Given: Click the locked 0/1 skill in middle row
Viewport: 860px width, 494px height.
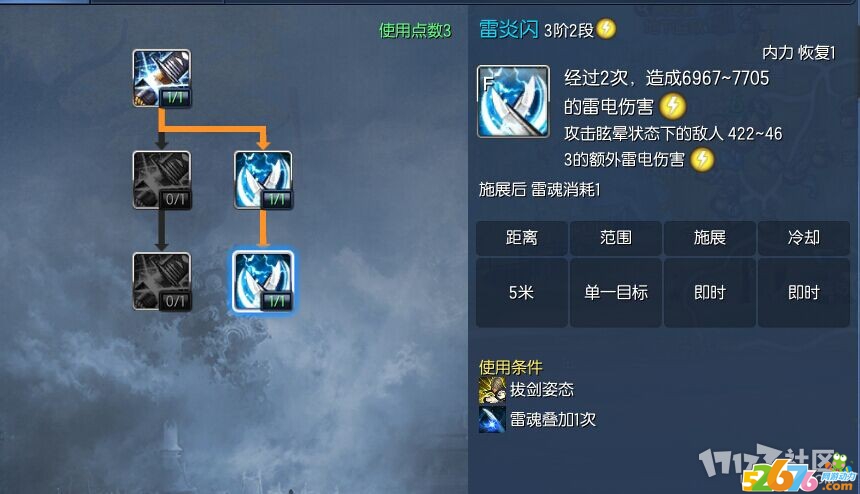Looking at the screenshot, I should click(x=162, y=180).
